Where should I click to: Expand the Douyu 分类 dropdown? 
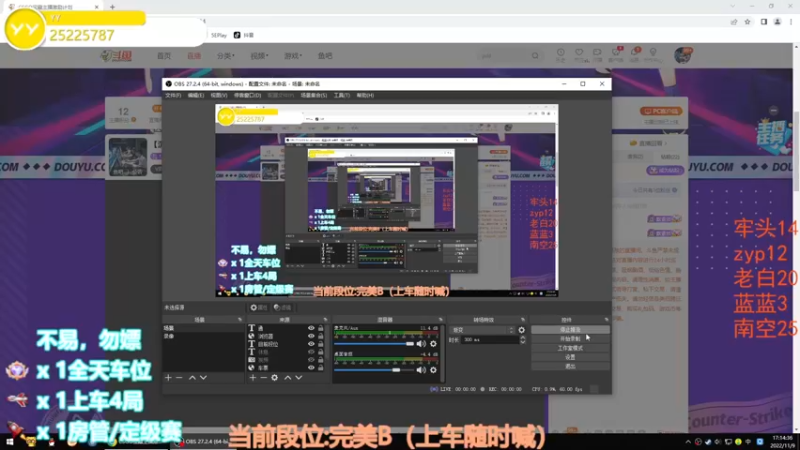225,56
